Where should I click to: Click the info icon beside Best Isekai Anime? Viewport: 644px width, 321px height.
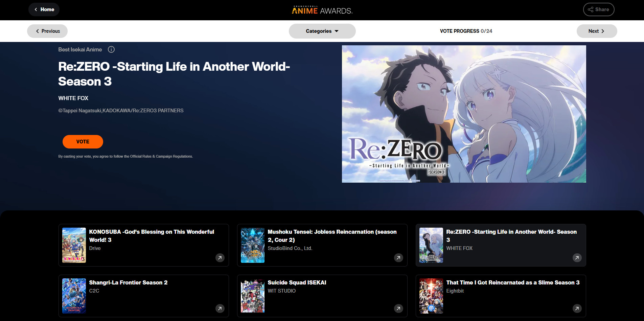pyautogui.click(x=111, y=49)
